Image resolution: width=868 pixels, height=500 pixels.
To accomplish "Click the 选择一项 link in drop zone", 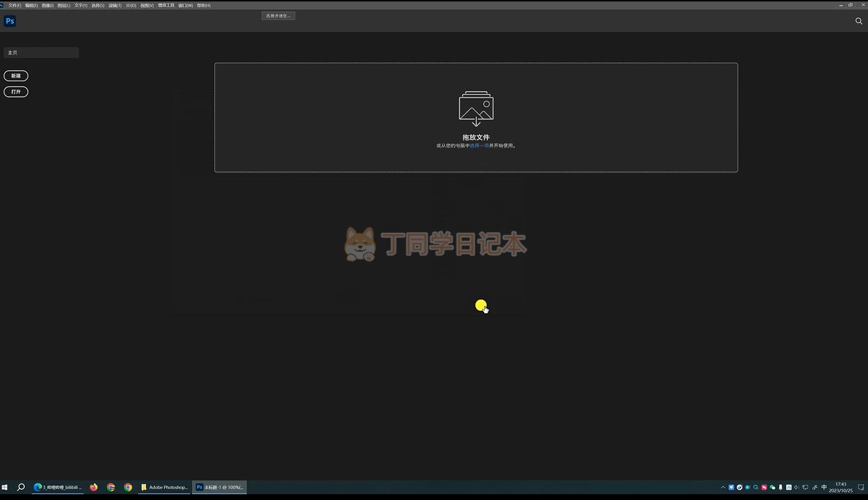I will pyautogui.click(x=480, y=146).
